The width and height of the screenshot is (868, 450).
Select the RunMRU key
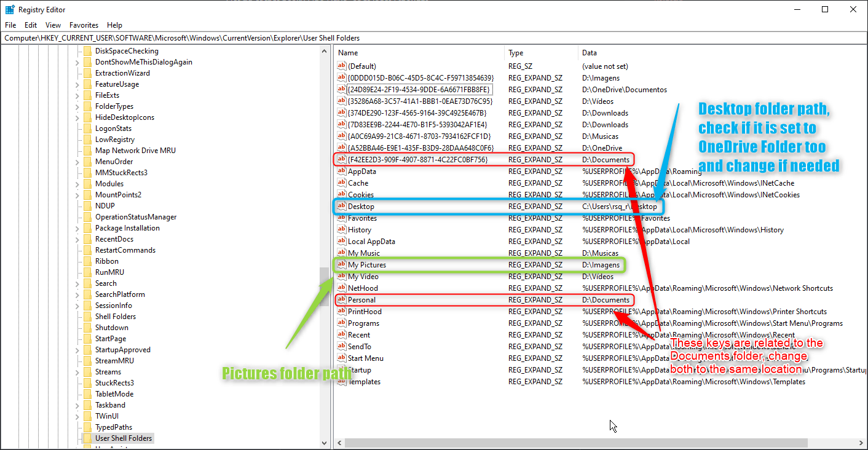[110, 272]
